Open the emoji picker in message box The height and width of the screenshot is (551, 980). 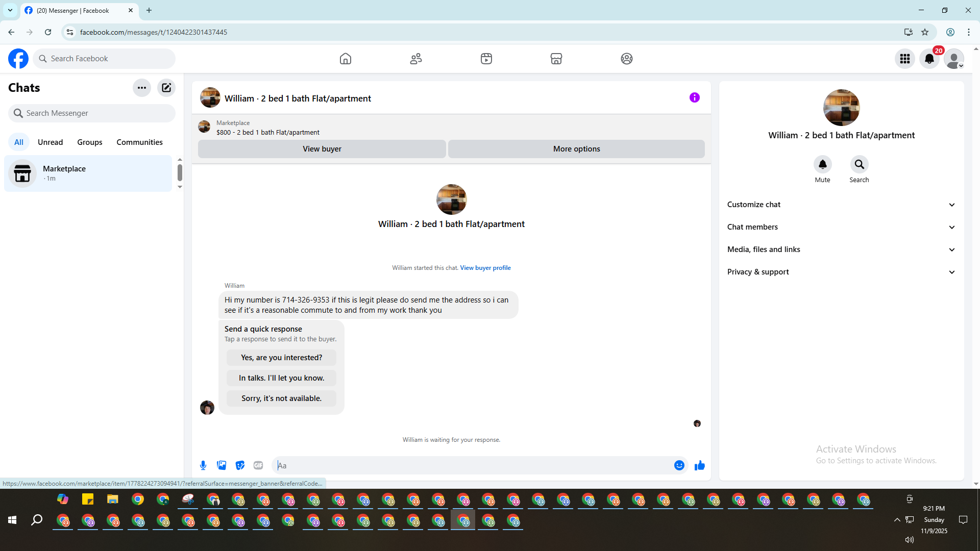[x=679, y=465]
